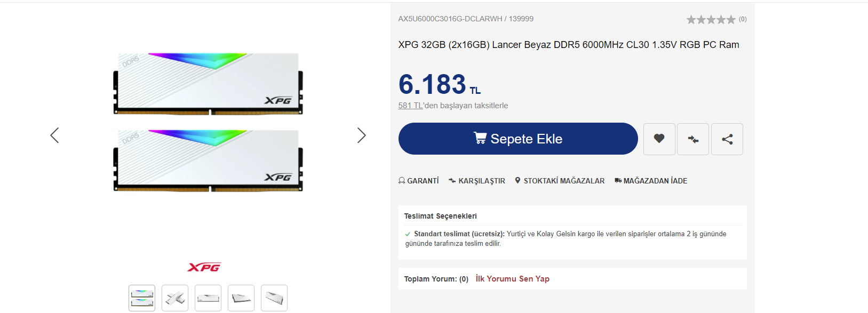Click the compare arrows icon button
868x313 pixels.
pos(693,139)
